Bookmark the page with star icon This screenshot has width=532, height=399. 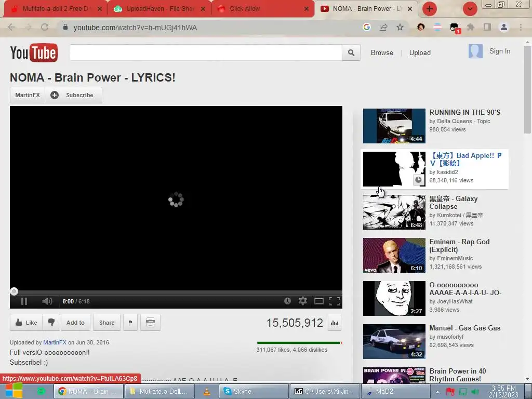(x=400, y=27)
